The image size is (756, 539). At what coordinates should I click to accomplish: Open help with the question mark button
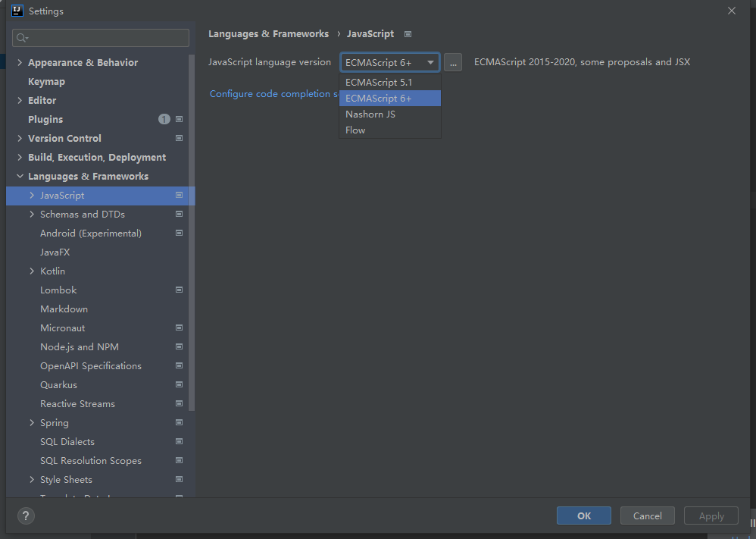(x=26, y=515)
